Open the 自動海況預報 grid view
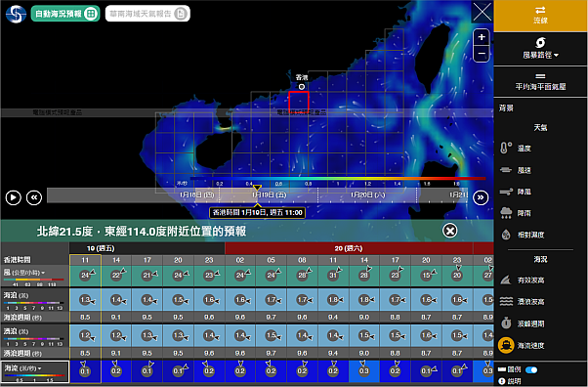Image resolution: width=588 pixels, height=387 pixels. point(65,14)
